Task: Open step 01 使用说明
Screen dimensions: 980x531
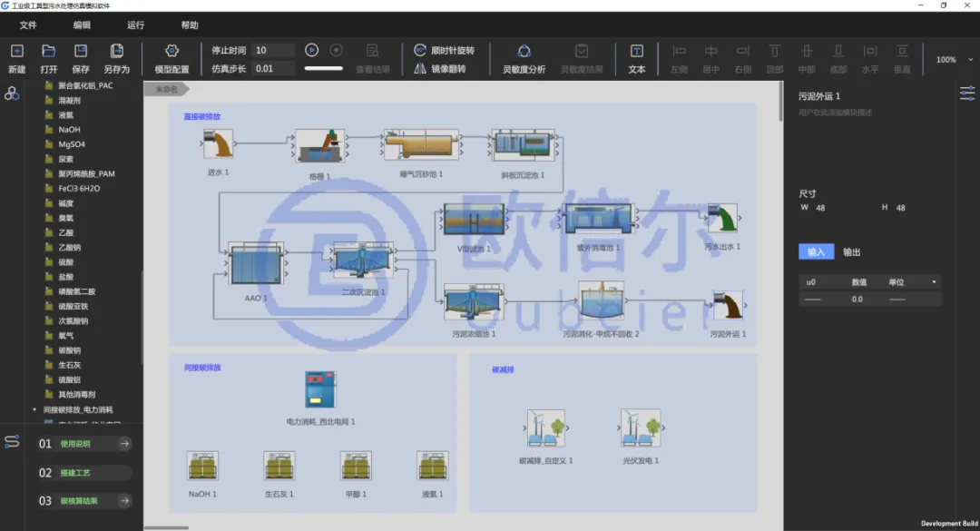Action: (85, 444)
